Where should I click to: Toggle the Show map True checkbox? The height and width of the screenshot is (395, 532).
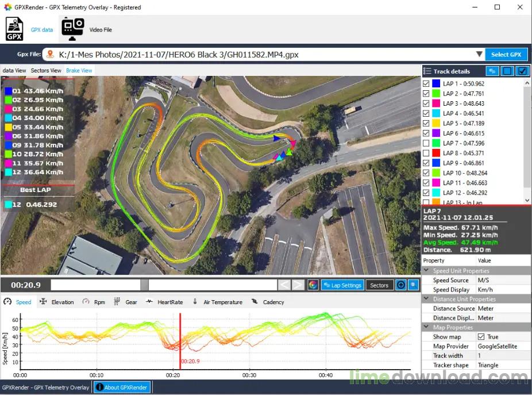tap(481, 337)
